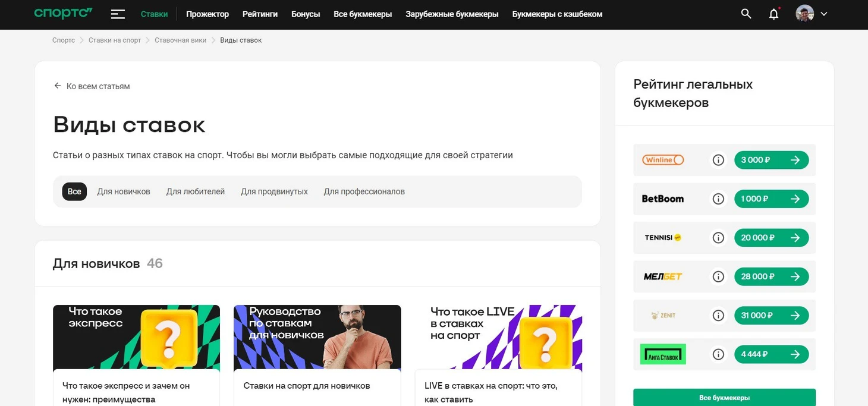Open the Sports.ru logo home link
This screenshot has width=868, height=406.
pyautogui.click(x=63, y=14)
